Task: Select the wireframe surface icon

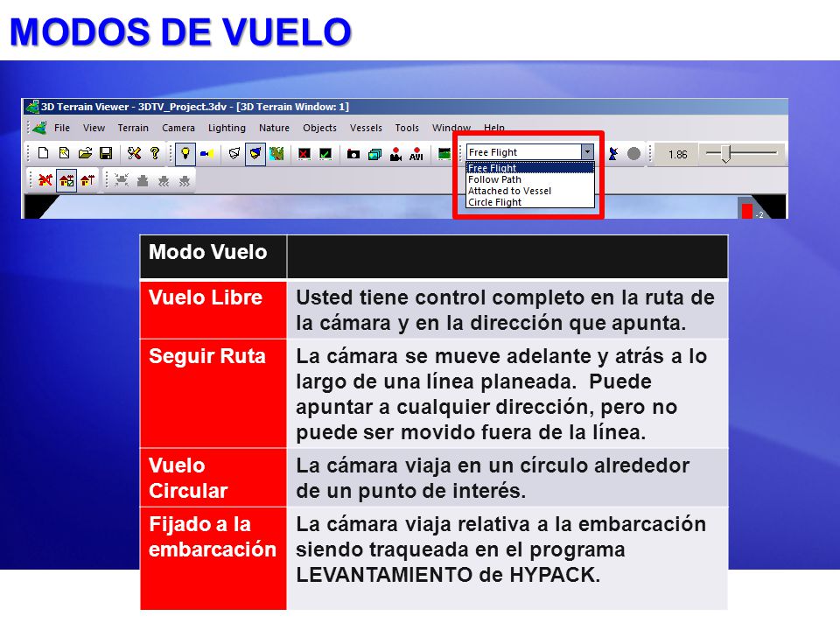Action: click(x=234, y=154)
